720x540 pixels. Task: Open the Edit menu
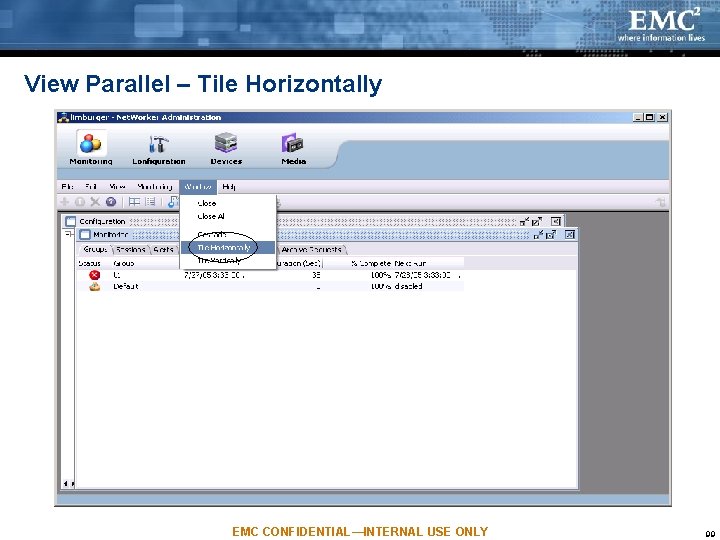click(91, 186)
